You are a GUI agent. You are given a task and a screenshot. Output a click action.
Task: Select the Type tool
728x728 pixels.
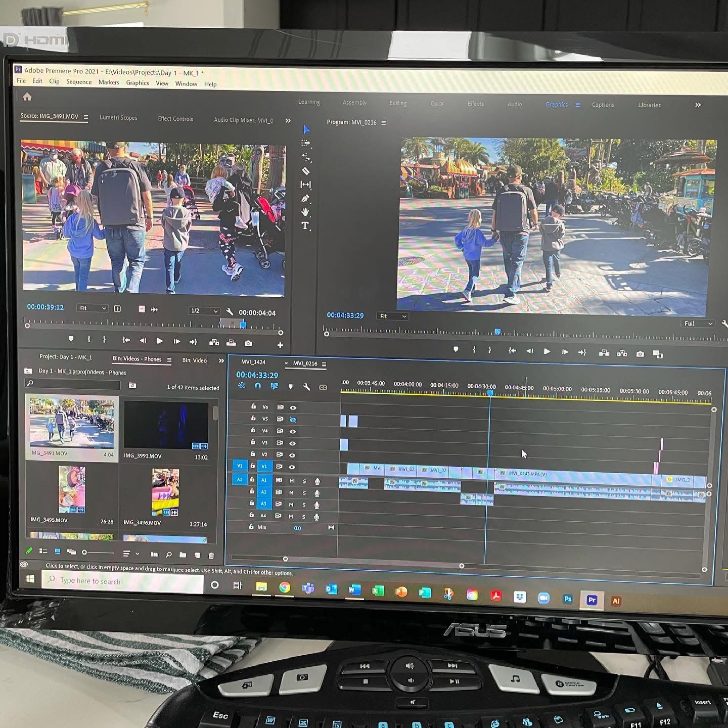(305, 225)
